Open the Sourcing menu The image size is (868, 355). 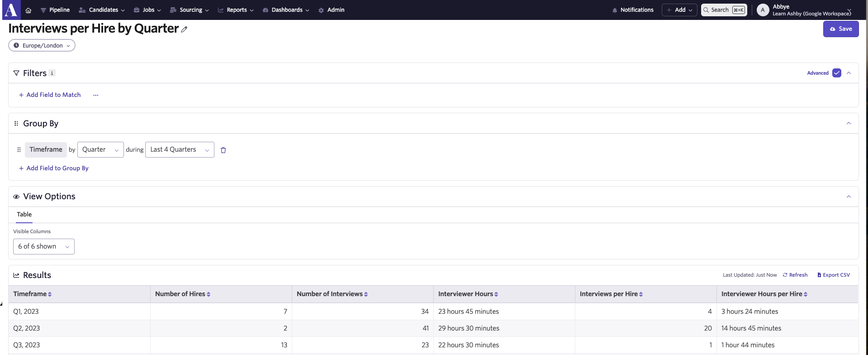[189, 10]
